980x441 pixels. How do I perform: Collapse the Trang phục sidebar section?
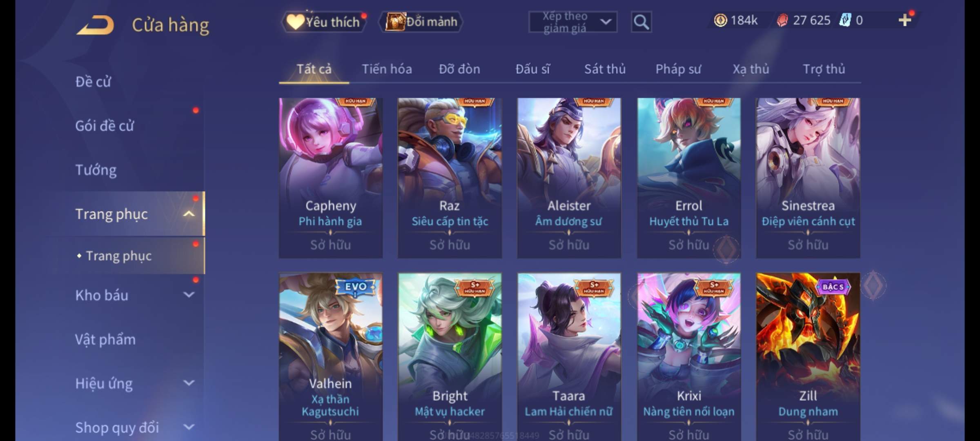tap(189, 214)
